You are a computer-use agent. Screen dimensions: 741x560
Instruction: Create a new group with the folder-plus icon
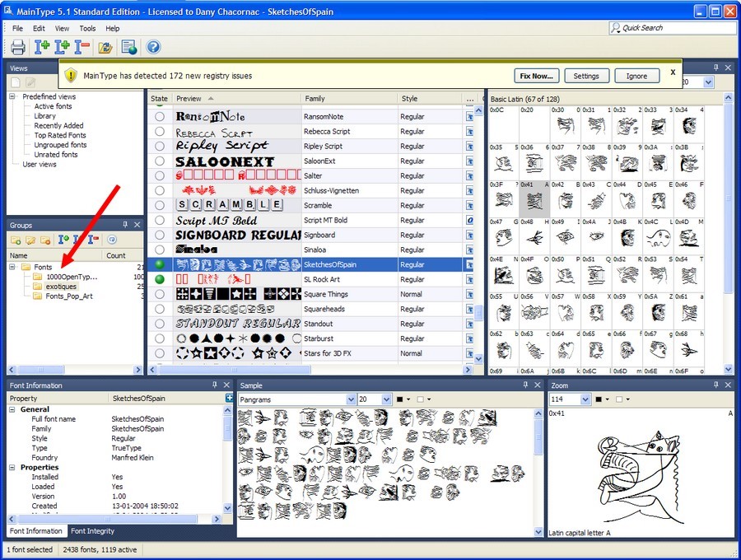coord(16,240)
